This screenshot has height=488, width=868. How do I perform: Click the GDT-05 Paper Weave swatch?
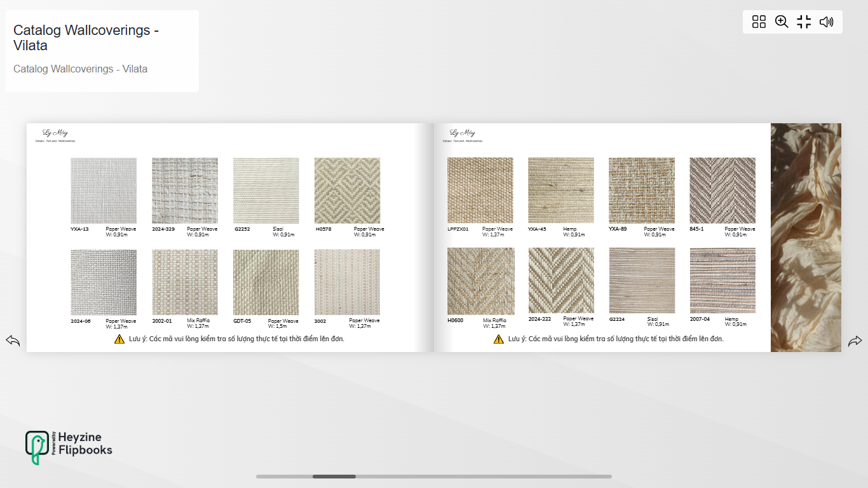pos(266,282)
